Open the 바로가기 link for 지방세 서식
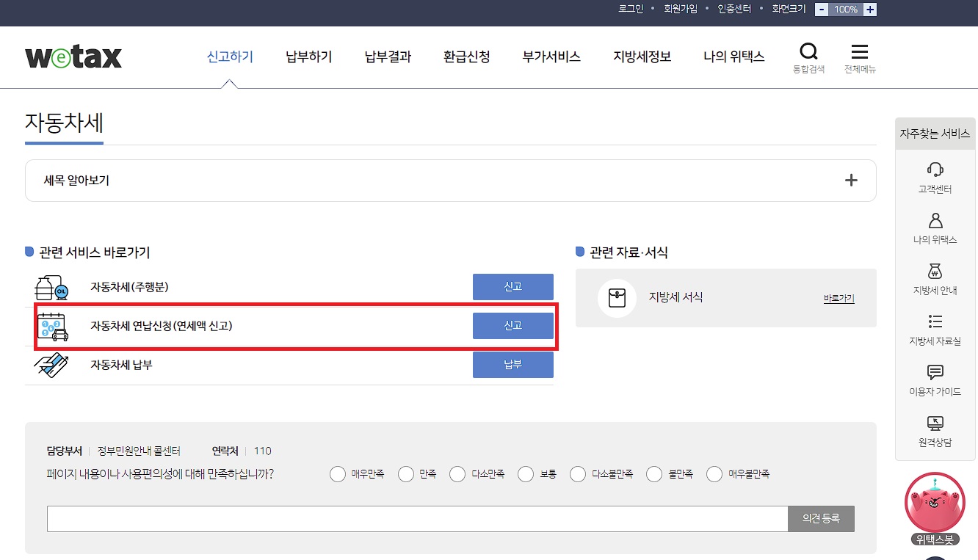 coord(838,298)
